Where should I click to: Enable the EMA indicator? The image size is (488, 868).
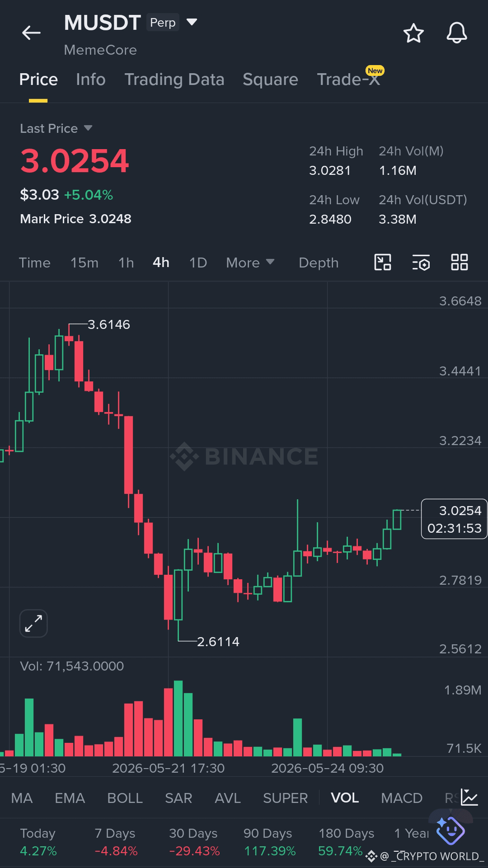pyautogui.click(x=70, y=798)
